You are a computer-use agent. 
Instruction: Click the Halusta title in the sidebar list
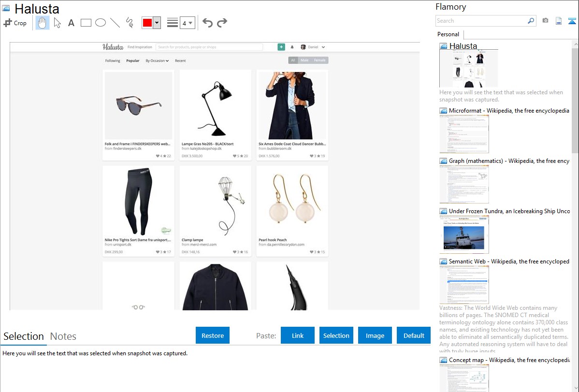pos(463,46)
